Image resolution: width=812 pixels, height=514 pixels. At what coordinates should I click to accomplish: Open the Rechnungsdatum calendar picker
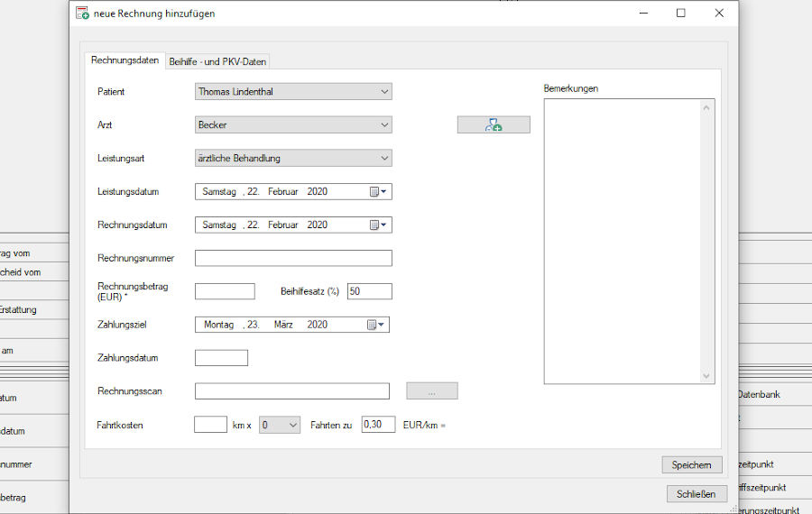point(377,225)
